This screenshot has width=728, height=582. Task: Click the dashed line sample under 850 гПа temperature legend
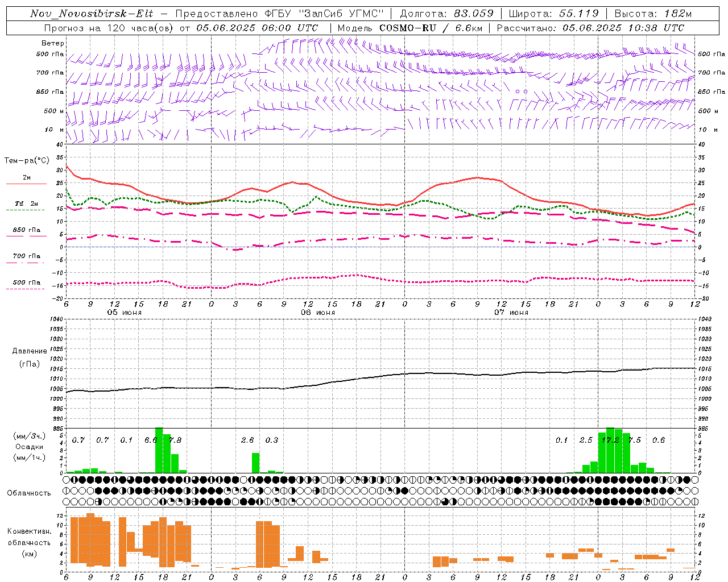coord(26,235)
